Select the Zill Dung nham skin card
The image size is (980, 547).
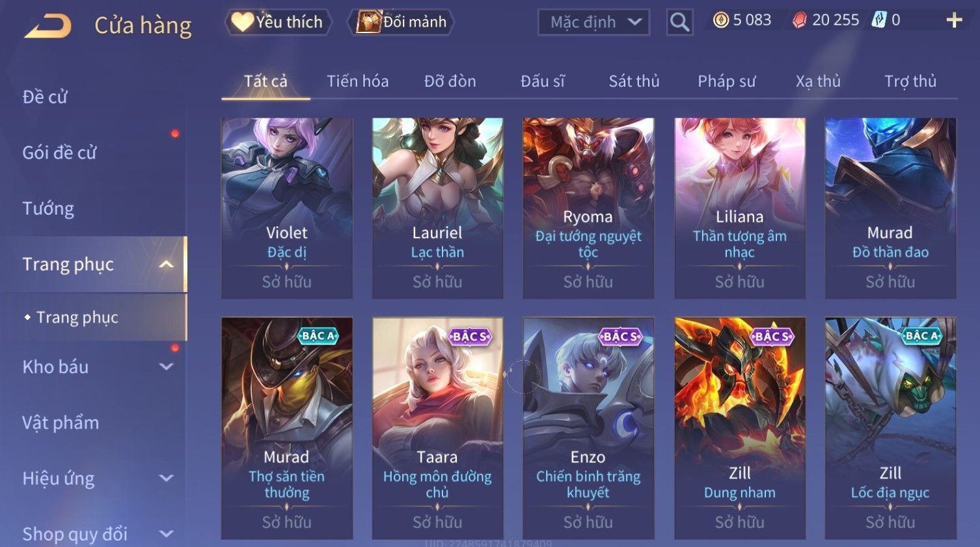(740, 428)
